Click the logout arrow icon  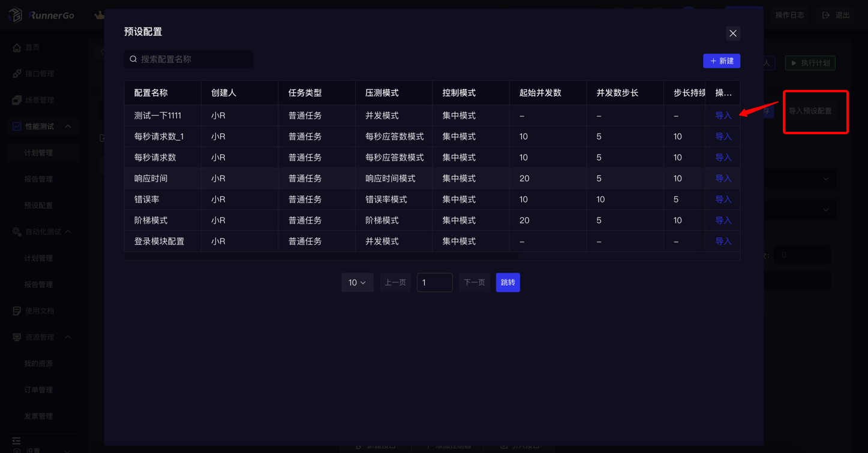click(x=826, y=15)
